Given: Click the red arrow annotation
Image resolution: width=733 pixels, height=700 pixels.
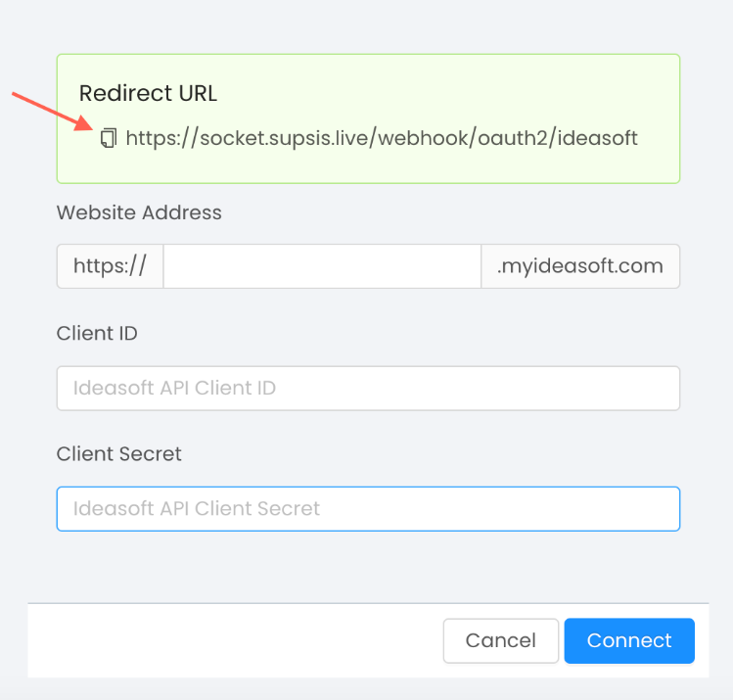Looking at the screenshot, I should click(53, 112).
